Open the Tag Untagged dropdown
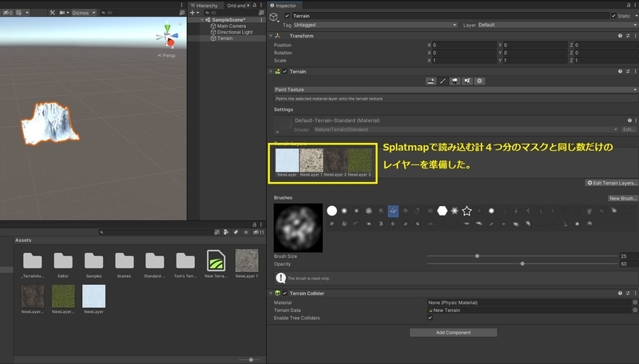 [375, 25]
